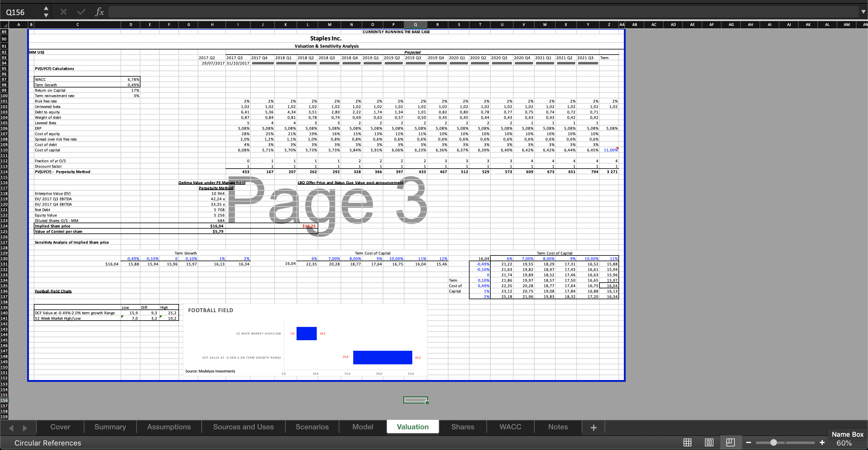This screenshot has width=868, height=450.
Task: Click the selected cell Q156
Action: (x=416, y=400)
